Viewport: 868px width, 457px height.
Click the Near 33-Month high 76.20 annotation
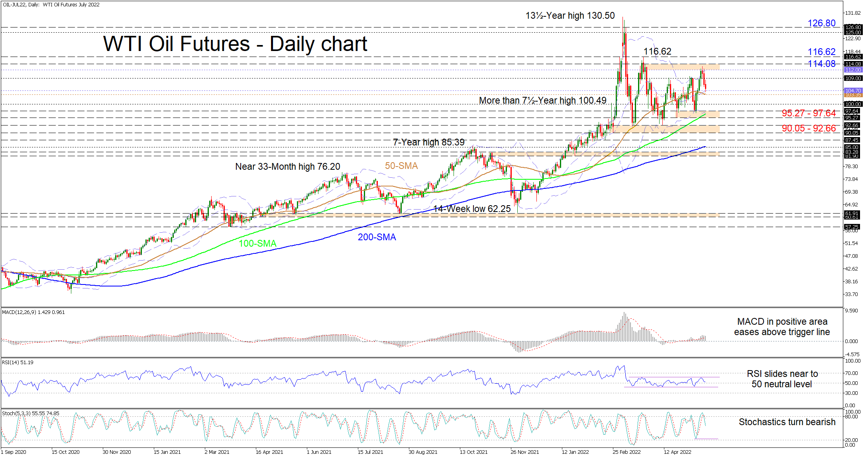[287, 167]
